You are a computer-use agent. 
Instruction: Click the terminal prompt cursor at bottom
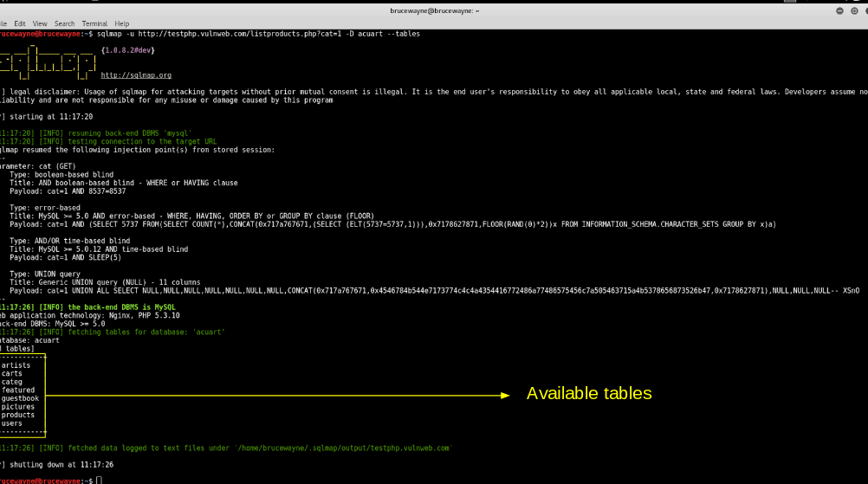click(99, 481)
